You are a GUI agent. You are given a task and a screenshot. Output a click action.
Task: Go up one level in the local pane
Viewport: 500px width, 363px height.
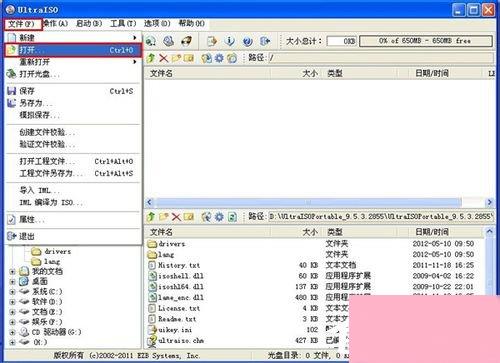pos(151,217)
